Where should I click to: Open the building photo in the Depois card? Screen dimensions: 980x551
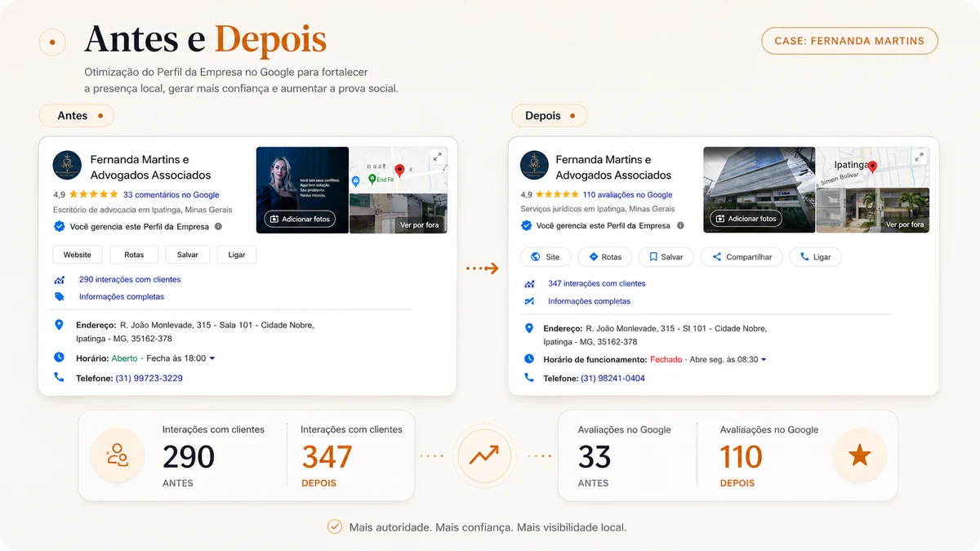click(x=759, y=190)
